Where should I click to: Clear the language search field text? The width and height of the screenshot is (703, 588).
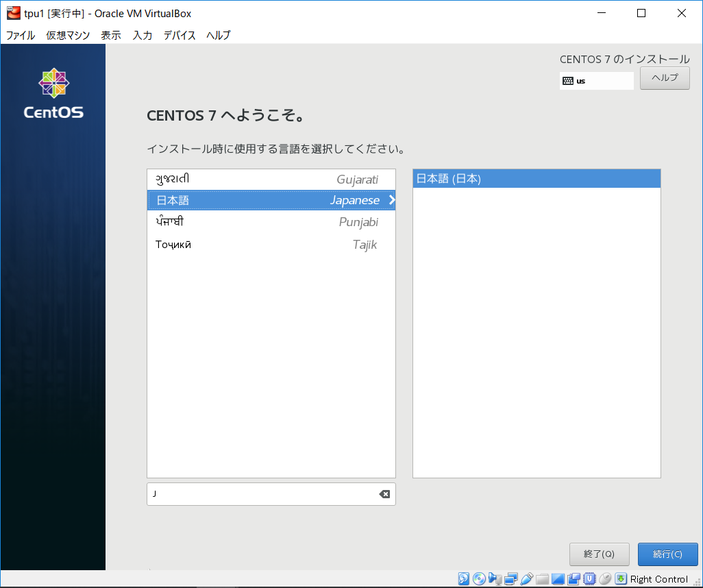[x=384, y=494]
